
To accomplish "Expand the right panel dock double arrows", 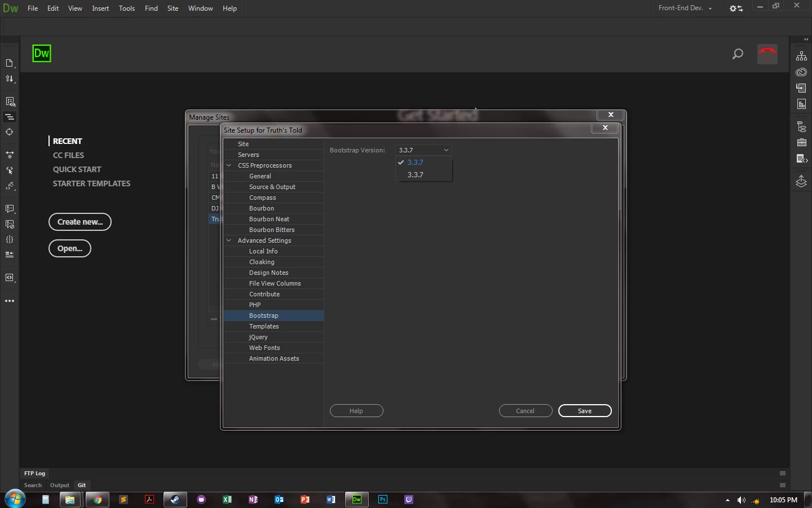I will (806, 40).
